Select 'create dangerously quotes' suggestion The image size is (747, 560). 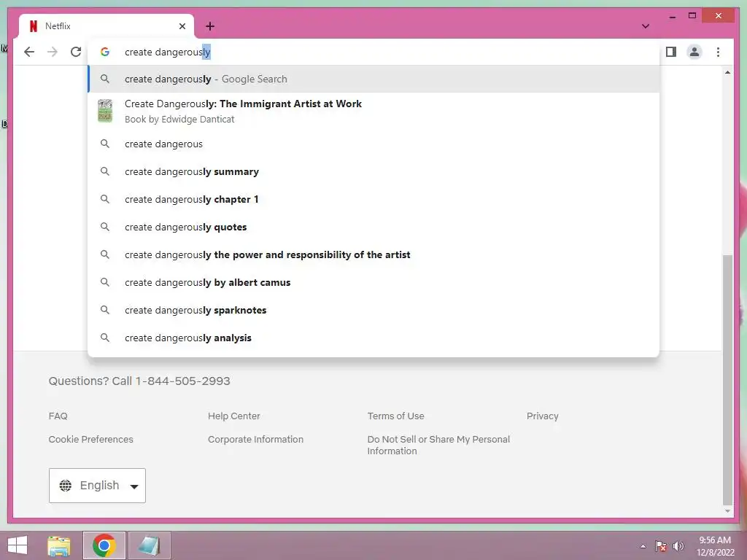pyautogui.click(x=374, y=227)
